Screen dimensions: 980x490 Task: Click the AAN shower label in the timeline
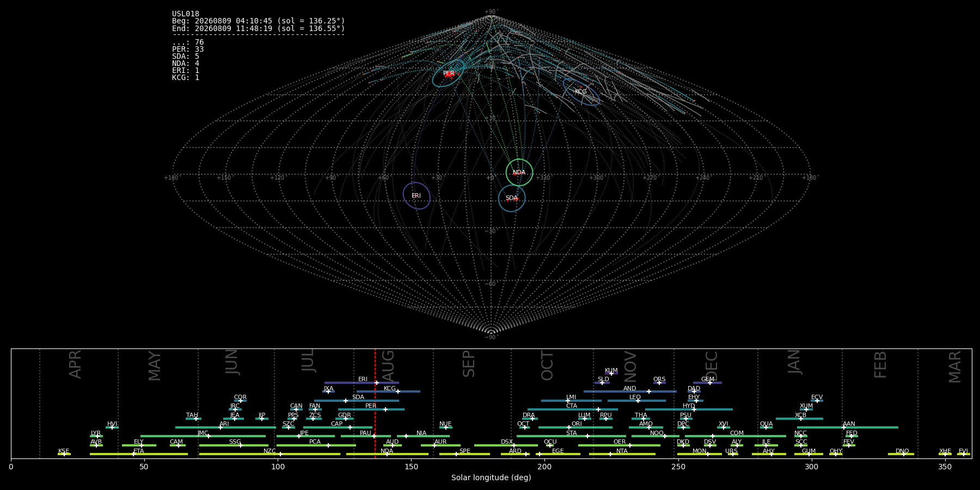pos(849,424)
